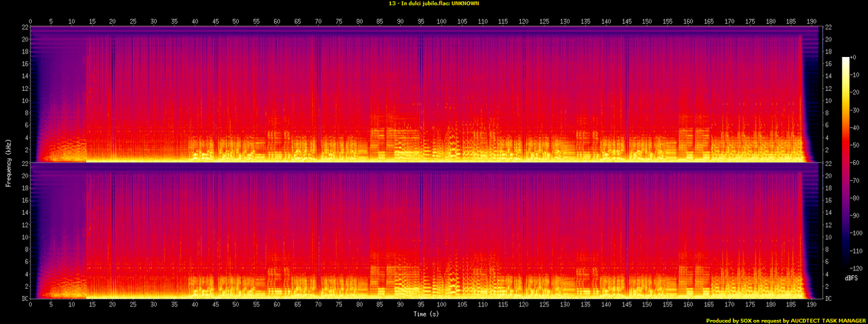The image size is (868, 324).
Task: Click "95" on the top time axis
Action: pyautogui.click(x=421, y=21)
